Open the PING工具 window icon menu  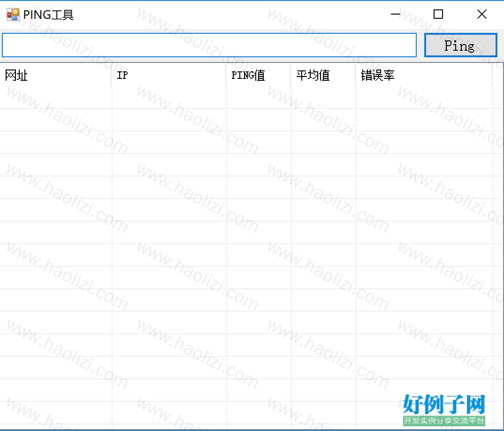click(x=13, y=15)
